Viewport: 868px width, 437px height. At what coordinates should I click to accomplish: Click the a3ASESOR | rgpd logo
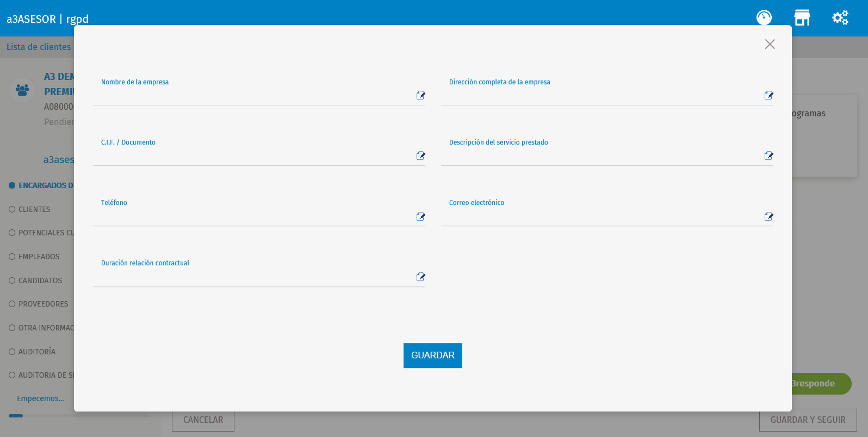47,19
